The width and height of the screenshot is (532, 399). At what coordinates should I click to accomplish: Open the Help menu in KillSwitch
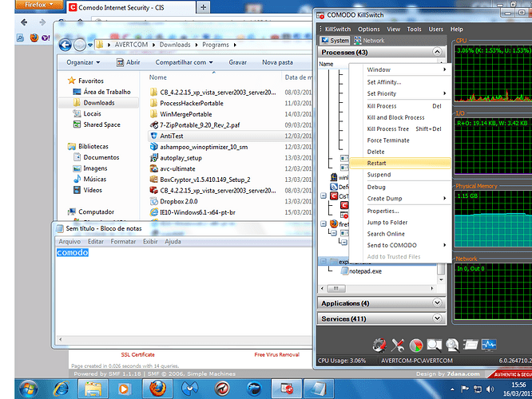click(457, 30)
